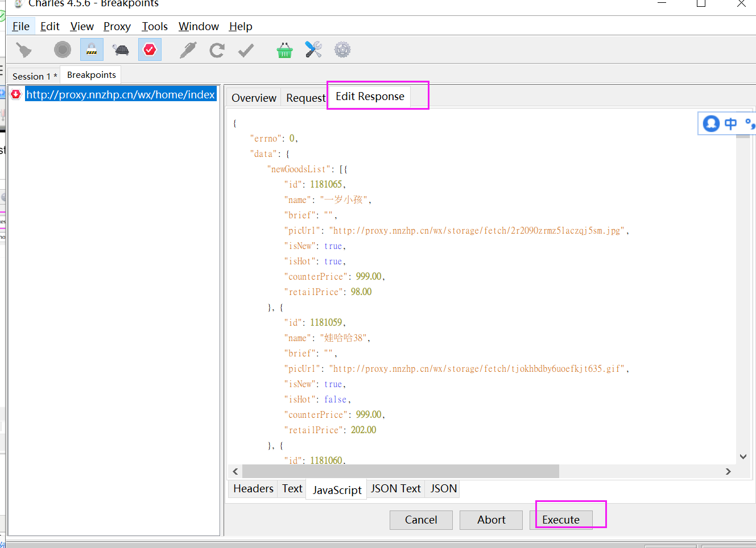Click the right arrow of the horizontal scrollbar
756x548 pixels.
pyautogui.click(x=728, y=471)
